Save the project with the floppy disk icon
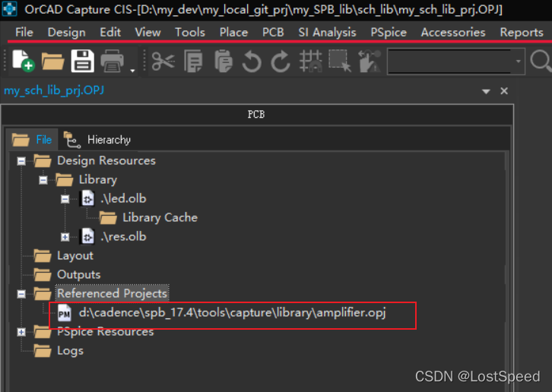Screen dimensions: 552x392 [x=81, y=62]
